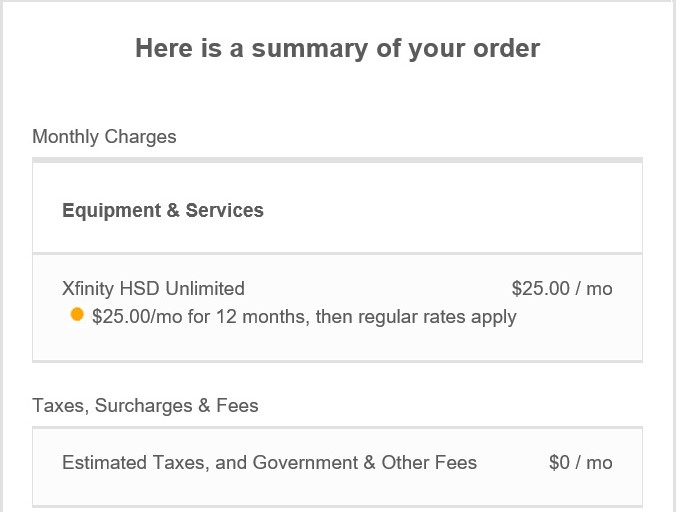Select the Monthly Charges section label
The width and height of the screenshot is (676, 512).
click(104, 137)
